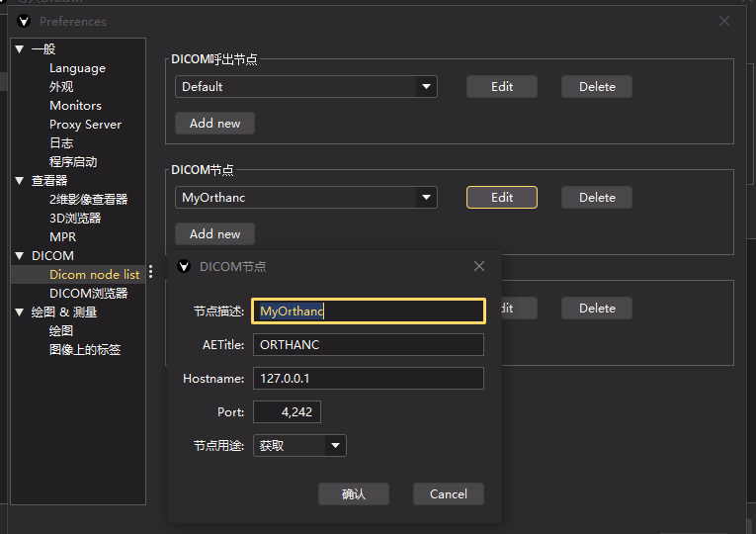Image resolution: width=756 pixels, height=534 pixels.
Task: Select 2维影像查看器 in preferences tree
Action: pos(89,199)
